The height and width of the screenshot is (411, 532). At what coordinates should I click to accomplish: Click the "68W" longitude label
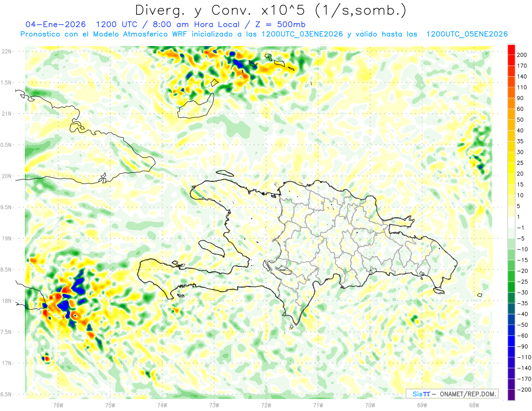(x=474, y=405)
